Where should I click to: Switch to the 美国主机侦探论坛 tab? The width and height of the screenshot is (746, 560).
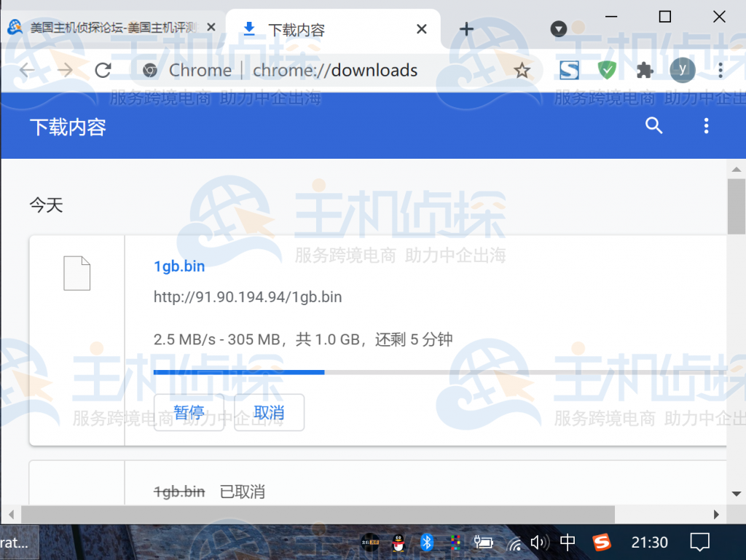tap(111, 28)
